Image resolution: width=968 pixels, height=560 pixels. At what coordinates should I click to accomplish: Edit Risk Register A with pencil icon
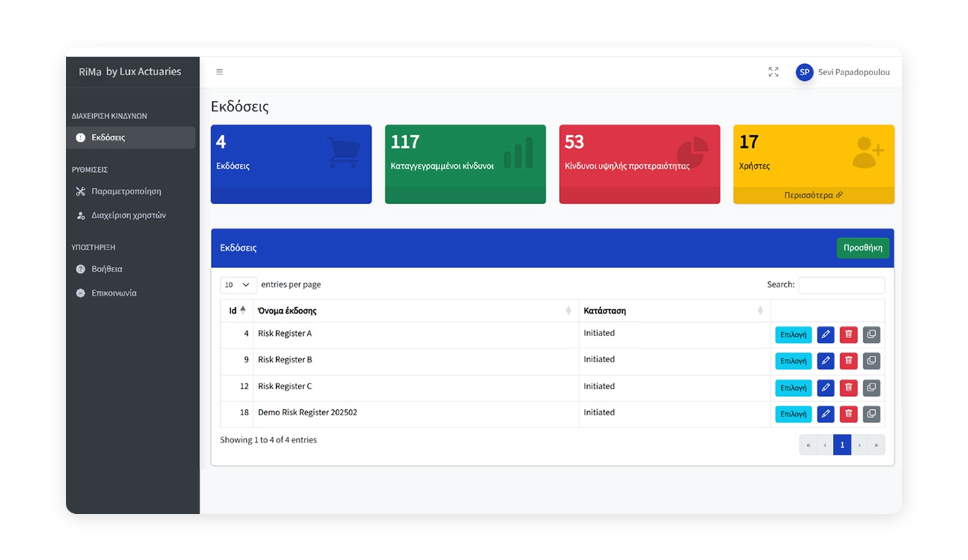click(825, 335)
